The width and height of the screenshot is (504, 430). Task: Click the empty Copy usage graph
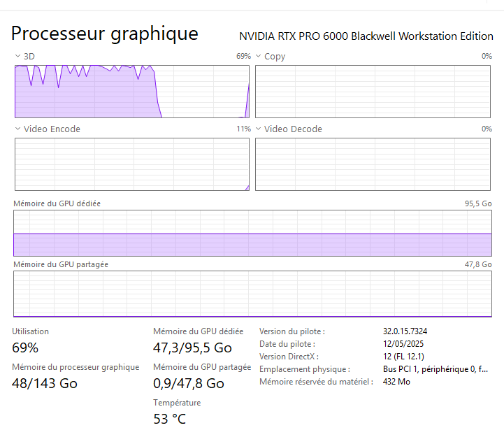click(x=373, y=92)
